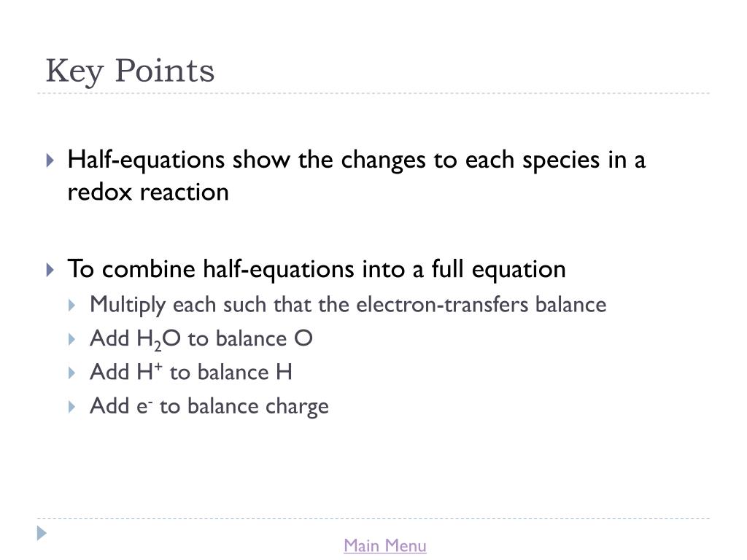Click the blue footer arrow icon
This screenshot has width=747, height=560.
tap(42, 533)
